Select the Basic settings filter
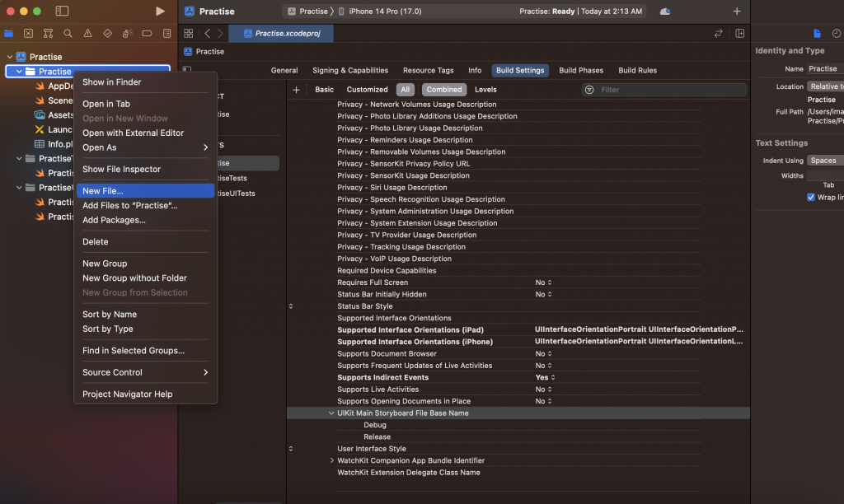The height and width of the screenshot is (504, 844). tap(324, 90)
